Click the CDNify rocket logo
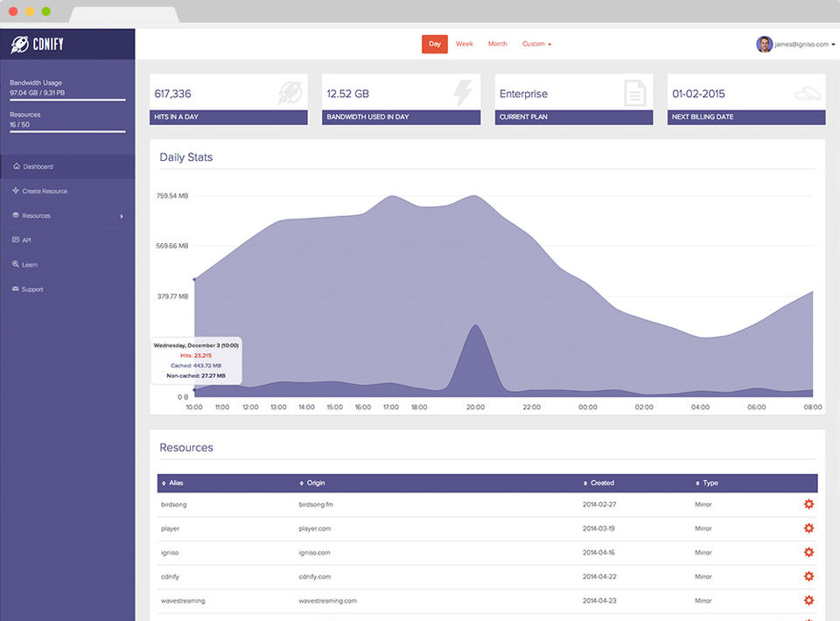Image resolution: width=840 pixels, height=621 pixels. click(20, 44)
